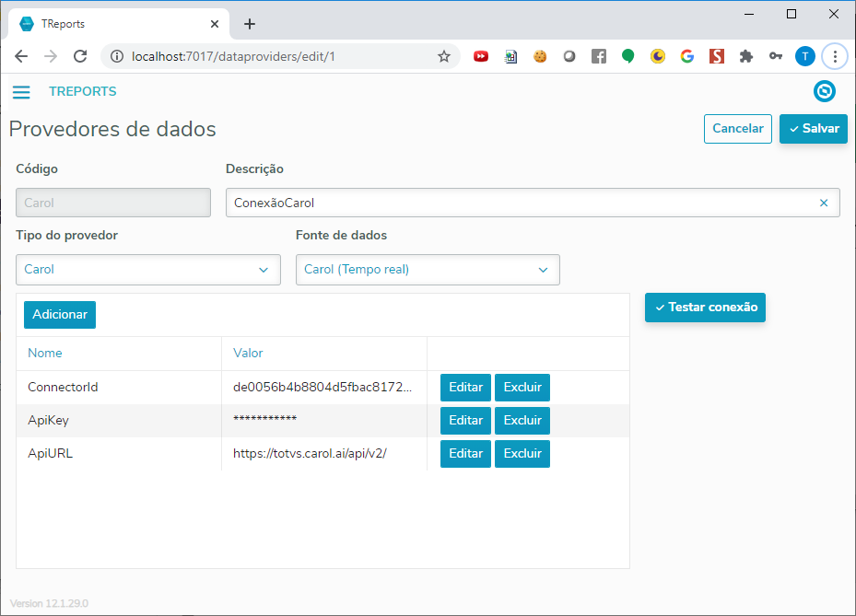Open the hamburger navigation menu

[21, 92]
